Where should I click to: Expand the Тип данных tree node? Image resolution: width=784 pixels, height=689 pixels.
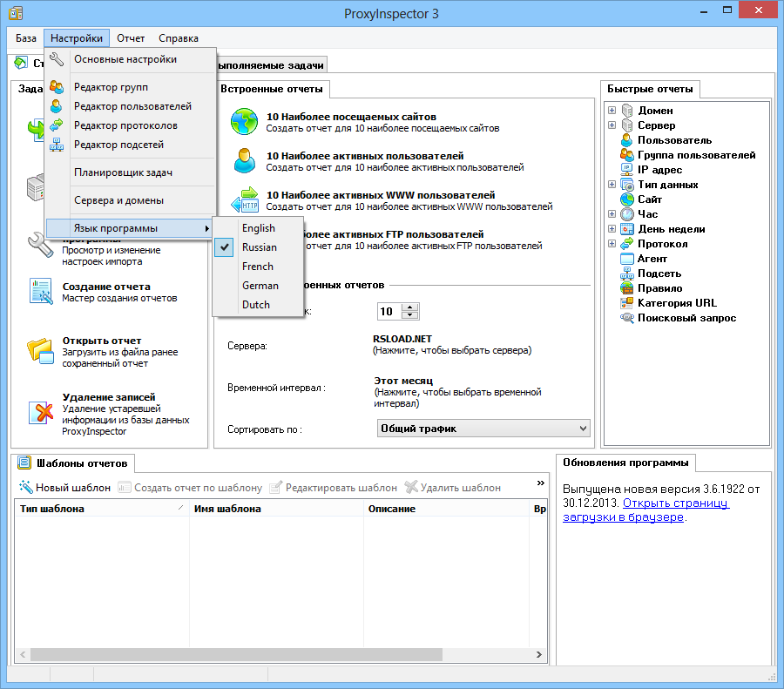click(612, 185)
